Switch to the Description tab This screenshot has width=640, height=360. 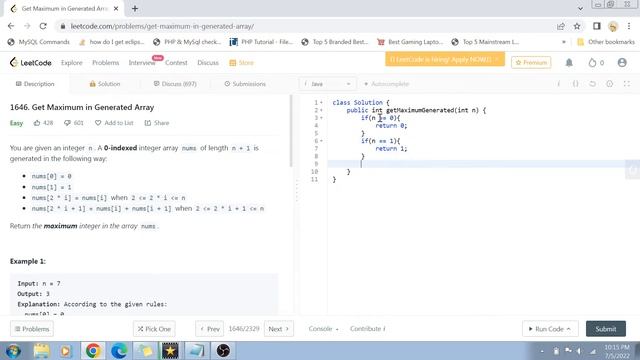[35, 84]
